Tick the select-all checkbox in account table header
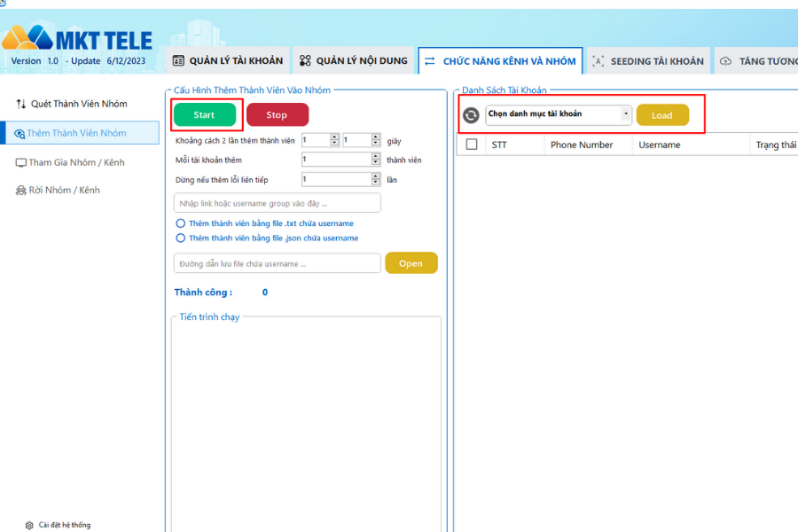798x532 pixels. tap(472, 145)
